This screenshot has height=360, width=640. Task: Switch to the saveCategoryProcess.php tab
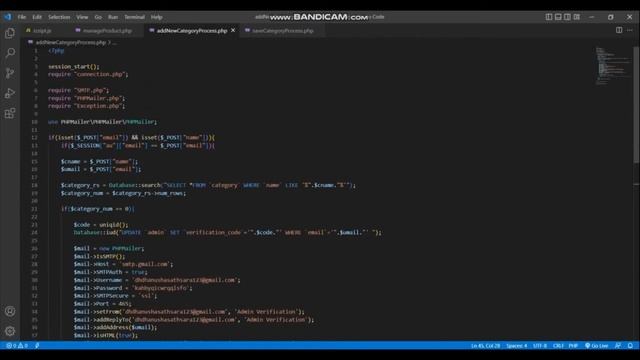(282, 31)
